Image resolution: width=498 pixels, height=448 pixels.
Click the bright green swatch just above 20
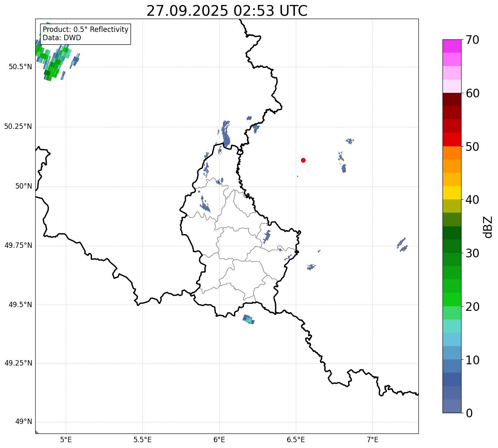(x=452, y=299)
